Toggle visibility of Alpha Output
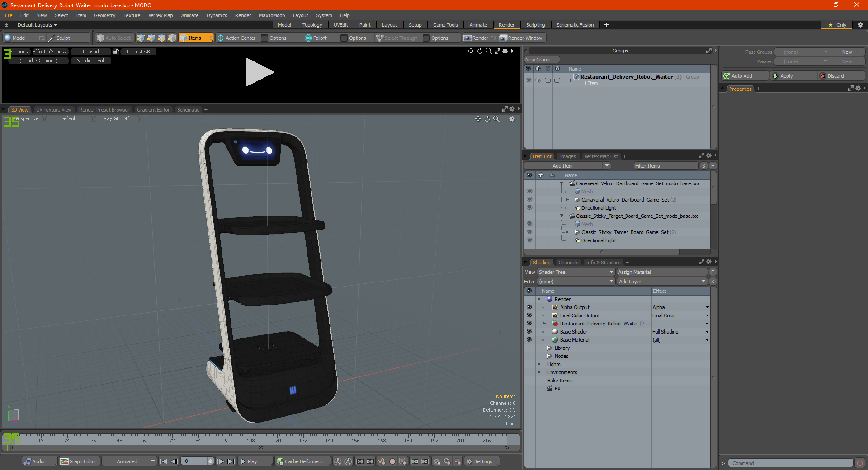The height and width of the screenshot is (470, 868). pyautogui.click(x=529, y=307)
